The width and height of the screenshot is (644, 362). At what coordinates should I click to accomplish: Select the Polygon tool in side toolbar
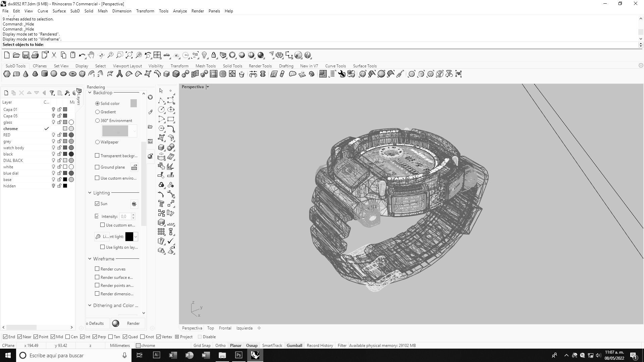coord(161,129)
